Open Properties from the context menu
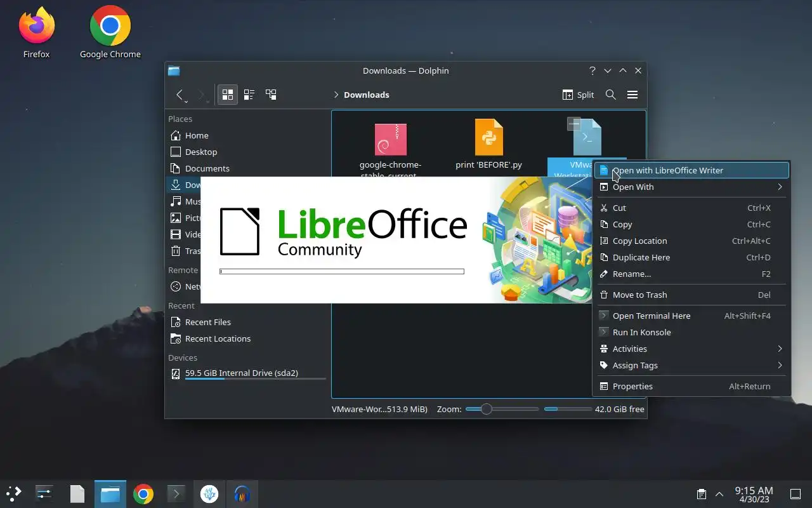 click(x=691, y=386)
